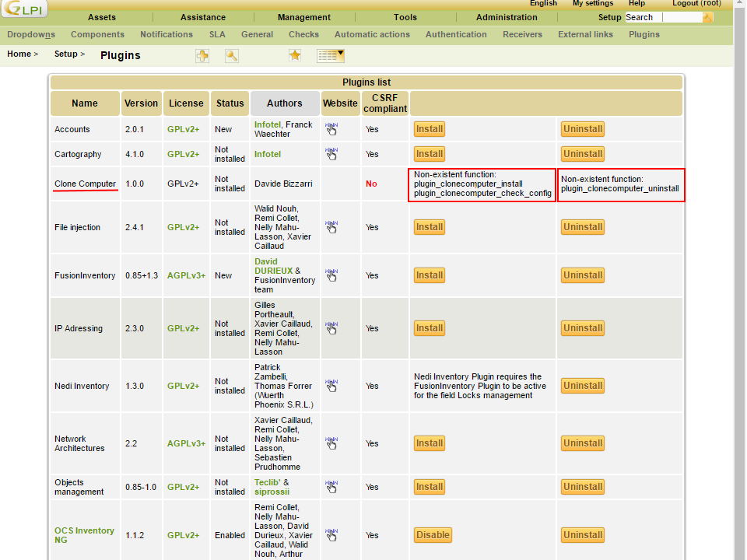
Task: Open the IP Adressing website icon
Action: [x=331, y=328]
